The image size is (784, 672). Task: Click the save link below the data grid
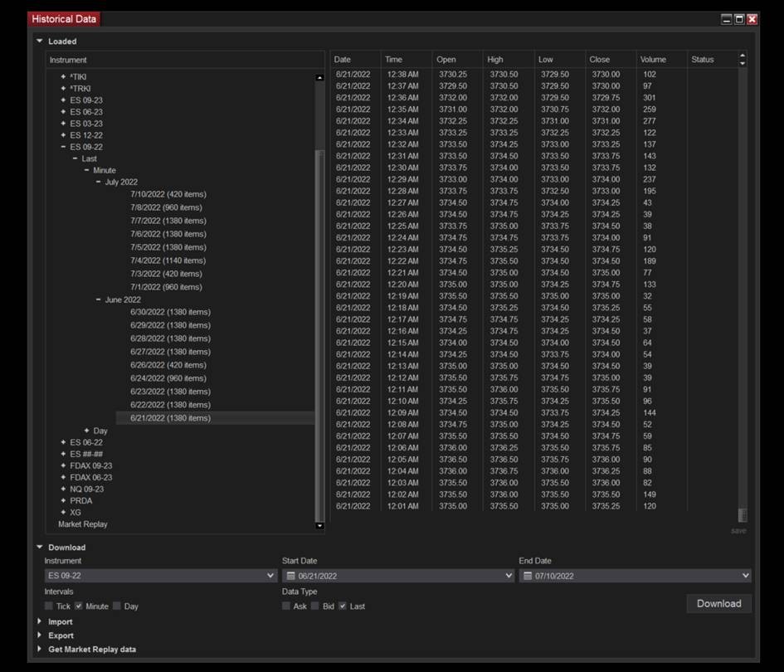(738, 530)
